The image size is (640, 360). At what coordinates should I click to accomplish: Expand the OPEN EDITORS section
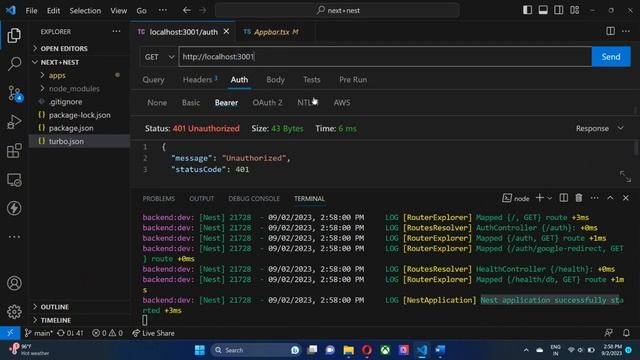[x=80, y=49]
